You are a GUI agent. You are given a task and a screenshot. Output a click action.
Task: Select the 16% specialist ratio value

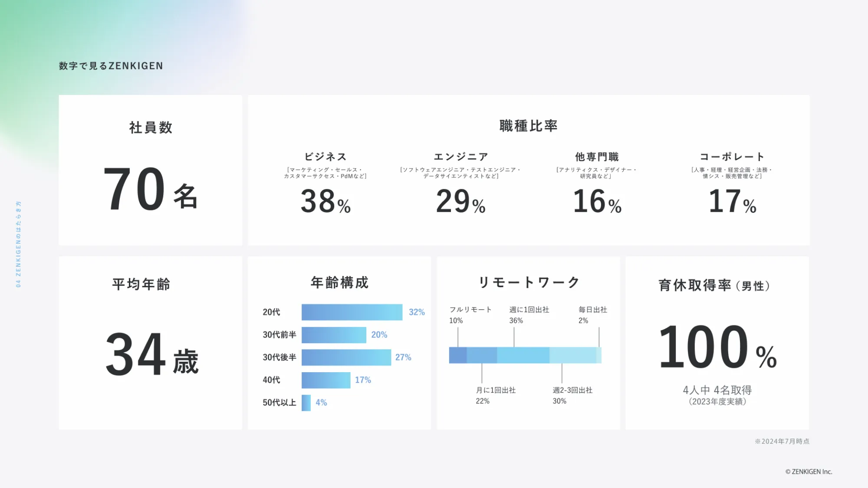pos(597,201)
